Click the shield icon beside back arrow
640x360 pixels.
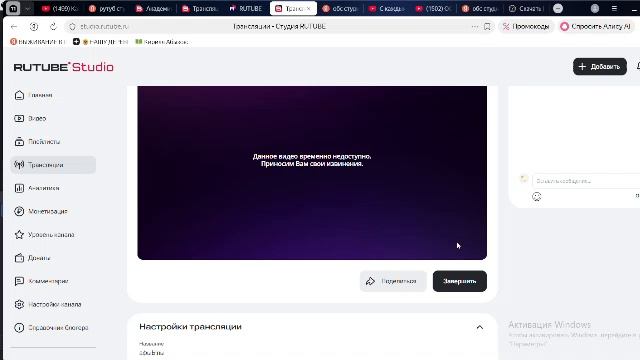pos(34,27)
